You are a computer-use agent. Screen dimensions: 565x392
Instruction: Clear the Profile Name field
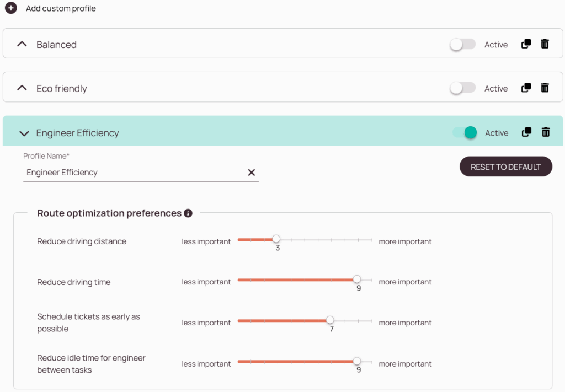tap(252, 173)
